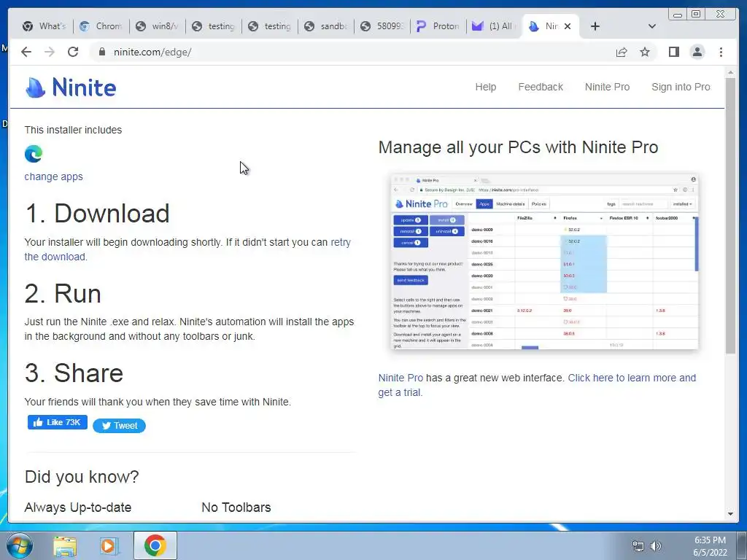Share this page via share icon
The image size is (747, 560).
(622, 52)
